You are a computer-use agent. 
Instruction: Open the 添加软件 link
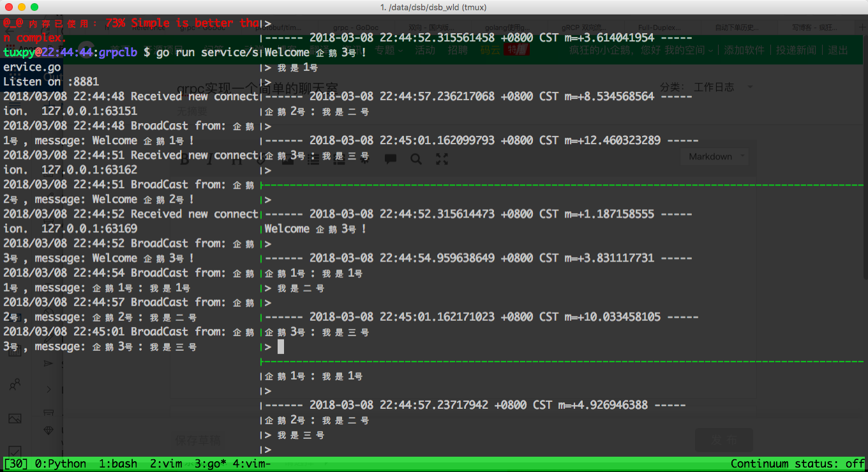(x=744, y=50)
